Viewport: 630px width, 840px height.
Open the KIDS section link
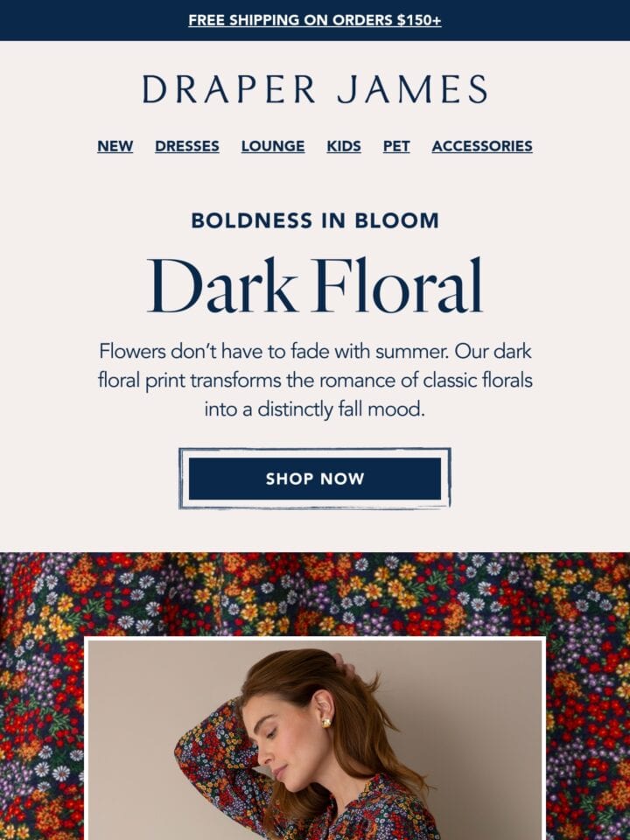click(344, 146)
